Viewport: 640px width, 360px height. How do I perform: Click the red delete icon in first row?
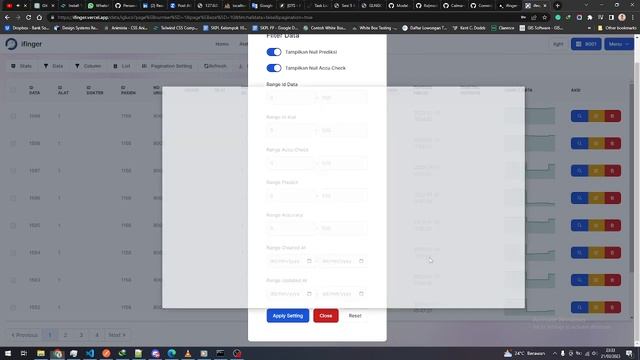click(x=613, y=116)
